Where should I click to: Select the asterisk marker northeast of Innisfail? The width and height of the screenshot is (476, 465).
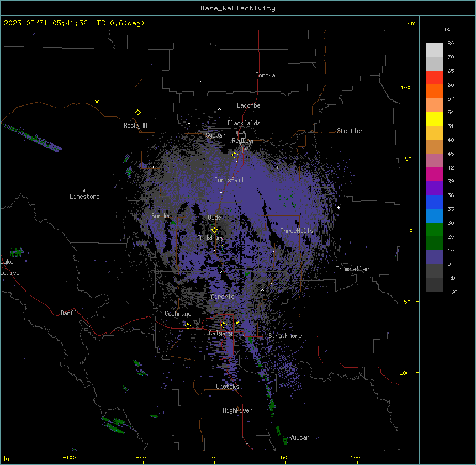pyautogui.click(x=277, y=167)
